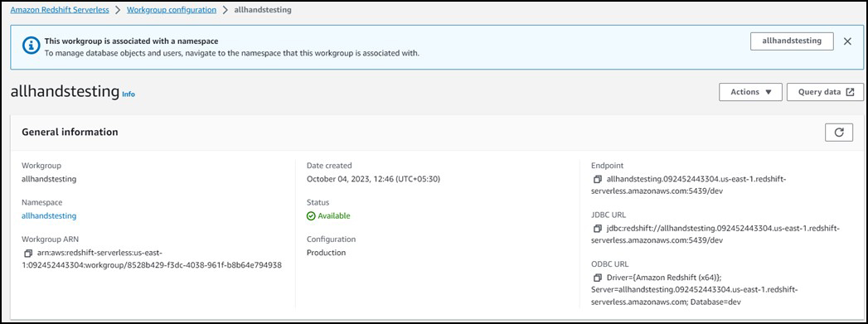
Task: Click the Query data button
Action: (825, 92)
